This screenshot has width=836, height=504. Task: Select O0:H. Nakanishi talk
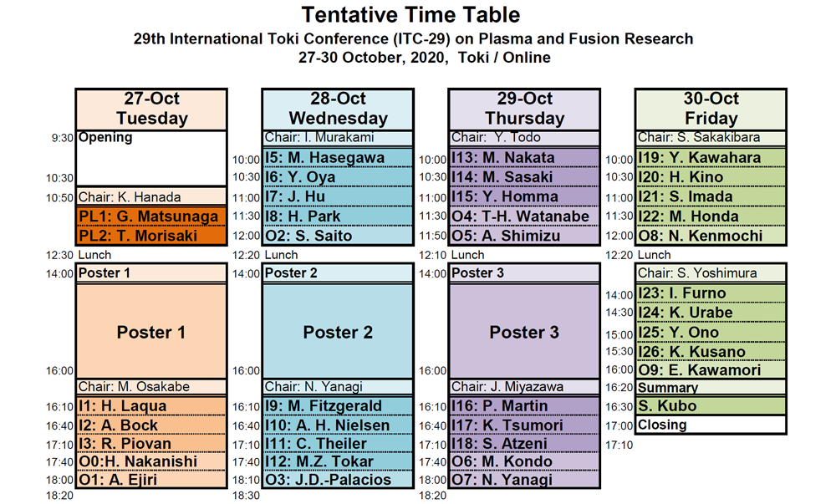[151, 461]
